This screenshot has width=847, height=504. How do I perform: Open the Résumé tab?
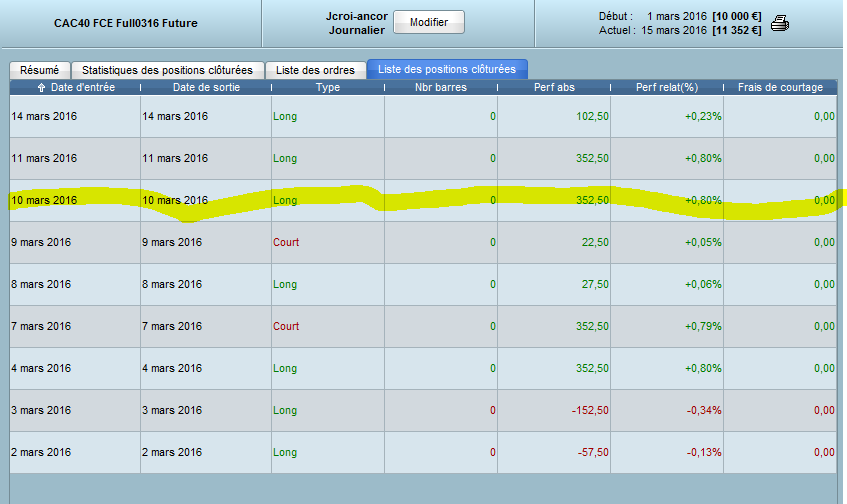click(x=40, y=70)
